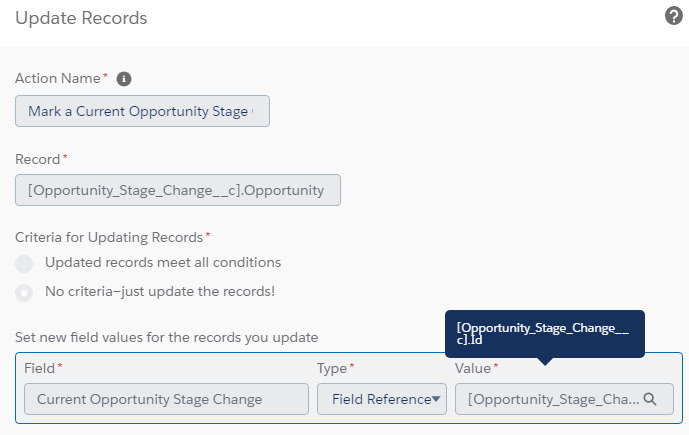The image size is (689, 435).
Task: Click the Type column label
Action: [332, 368]
